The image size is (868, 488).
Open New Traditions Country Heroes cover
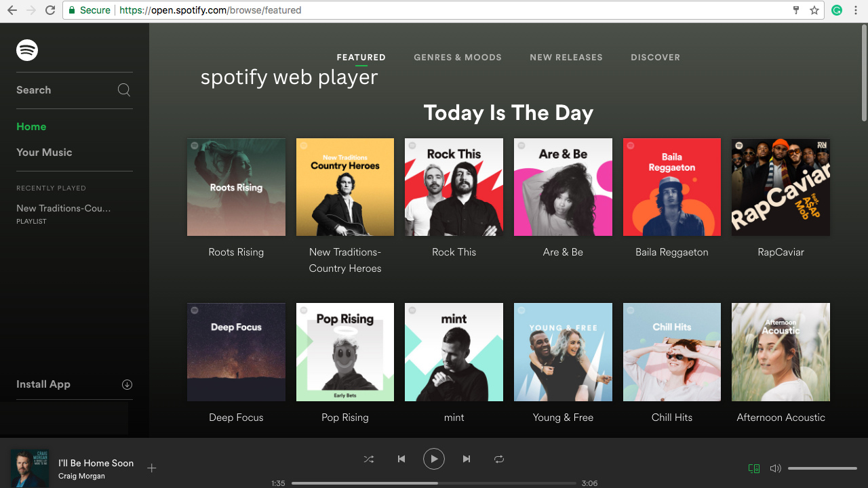pos(345,187)
